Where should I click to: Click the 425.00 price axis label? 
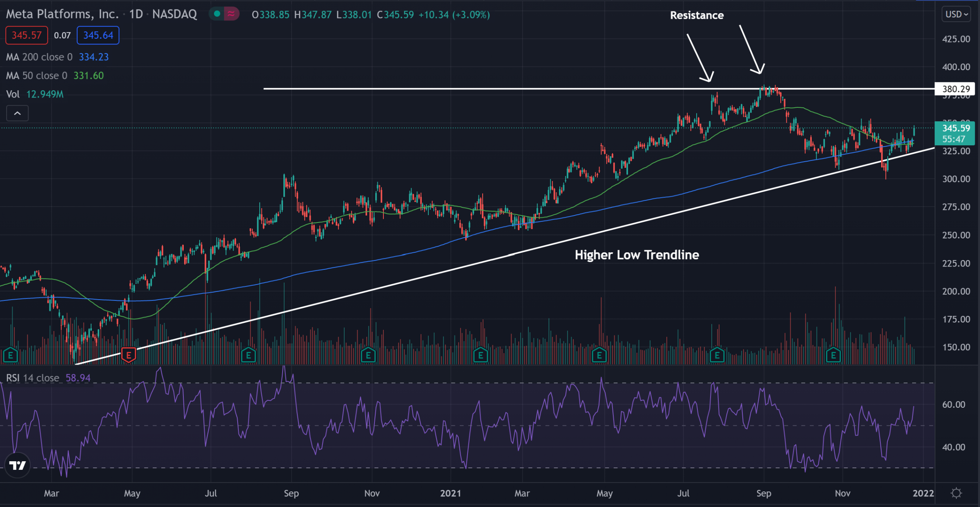pos(956,39)
